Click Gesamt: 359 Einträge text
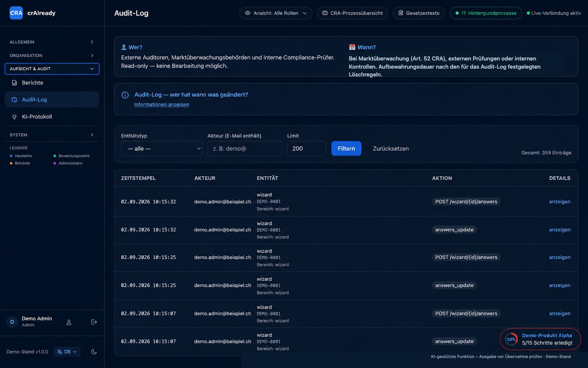Viewport: 588px width, 368px height. coord(546,153)
